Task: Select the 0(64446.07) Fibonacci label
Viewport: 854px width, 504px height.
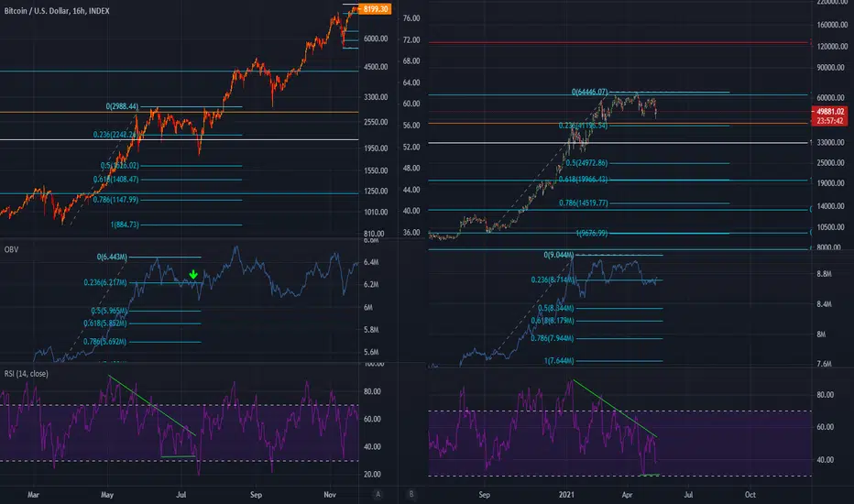Action: (590, 92)
